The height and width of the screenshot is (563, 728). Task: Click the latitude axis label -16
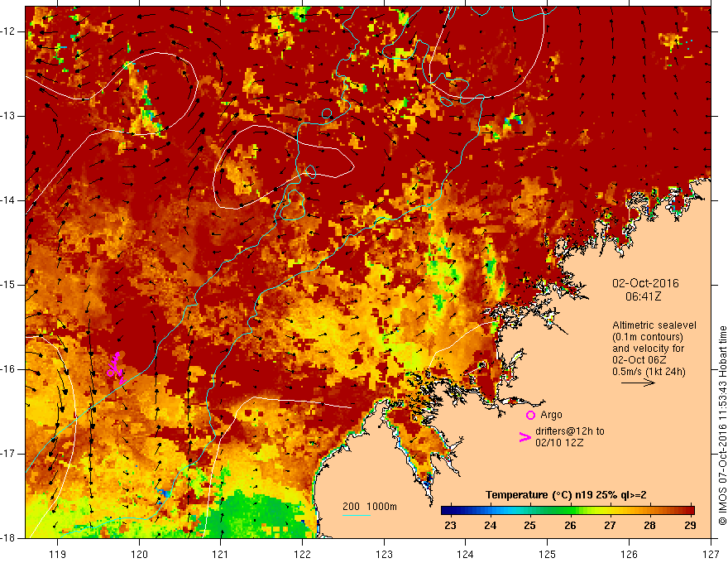tap(8, 369)
